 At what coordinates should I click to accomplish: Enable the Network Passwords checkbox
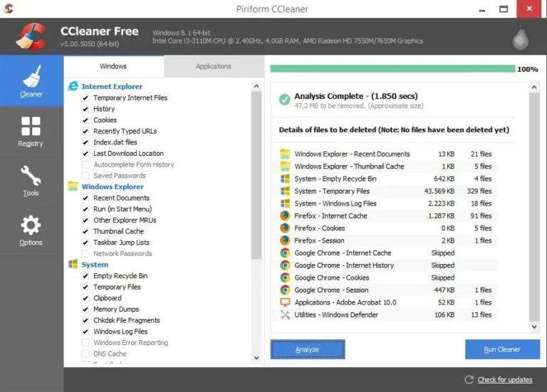[85, 254]
